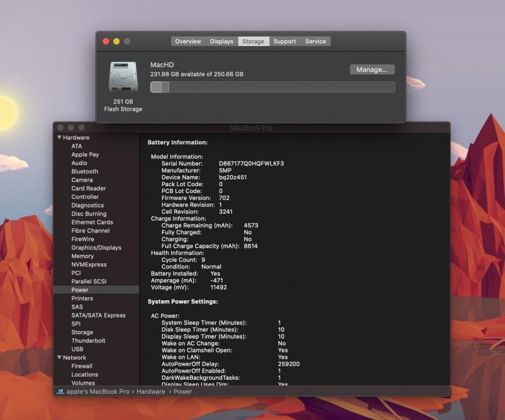Switch to the Overview tab
This screenshot has height=420, width=505.
coord(188,41)
